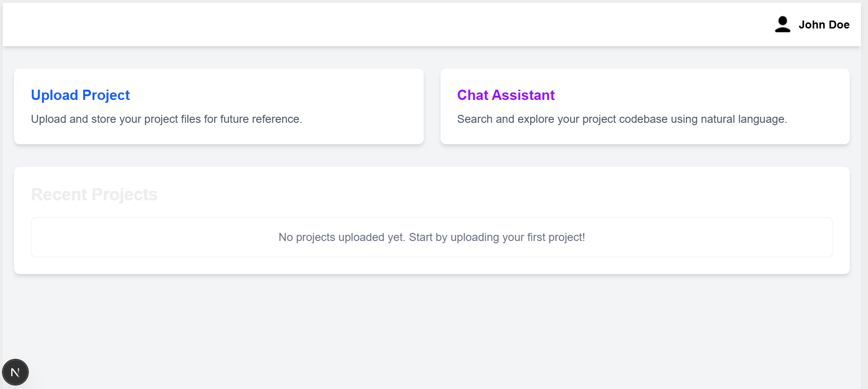The height and width of the screenshot is (389, 868).
Task: Open the Chat Assistant heading link
Action: (x=505, y=95)
